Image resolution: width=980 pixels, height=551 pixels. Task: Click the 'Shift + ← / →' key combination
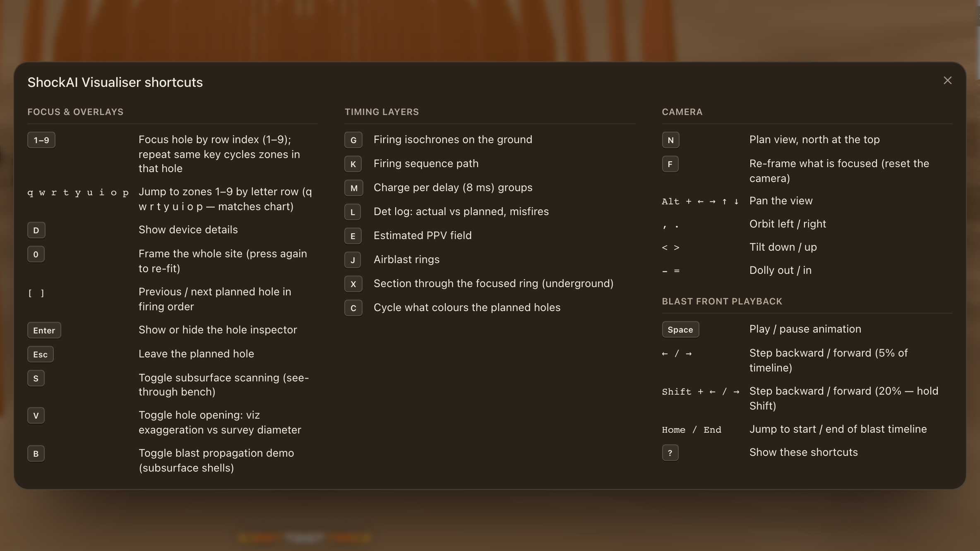[701, 392]
